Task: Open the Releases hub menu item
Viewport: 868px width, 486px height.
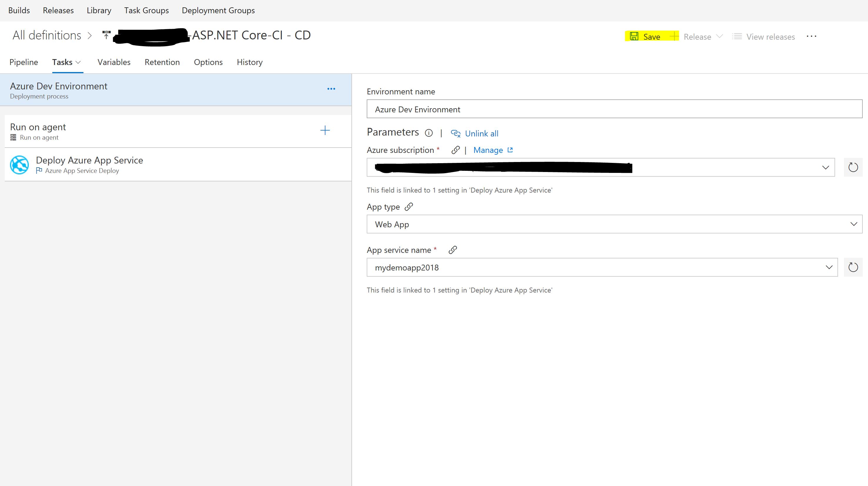Action: click(x=58, y=11)
